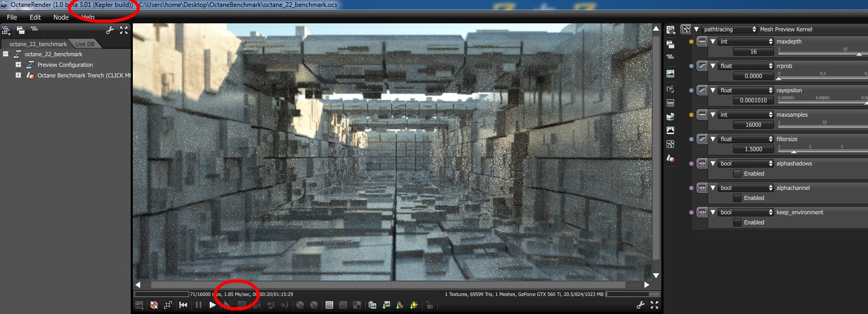Open the Edit menu

tap(35, 17)
